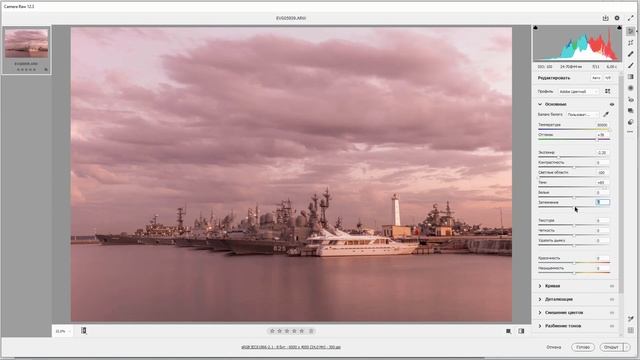Open the Профиль dropdown
Viewport: 640px width, 360px height.
tap(578, 91)
